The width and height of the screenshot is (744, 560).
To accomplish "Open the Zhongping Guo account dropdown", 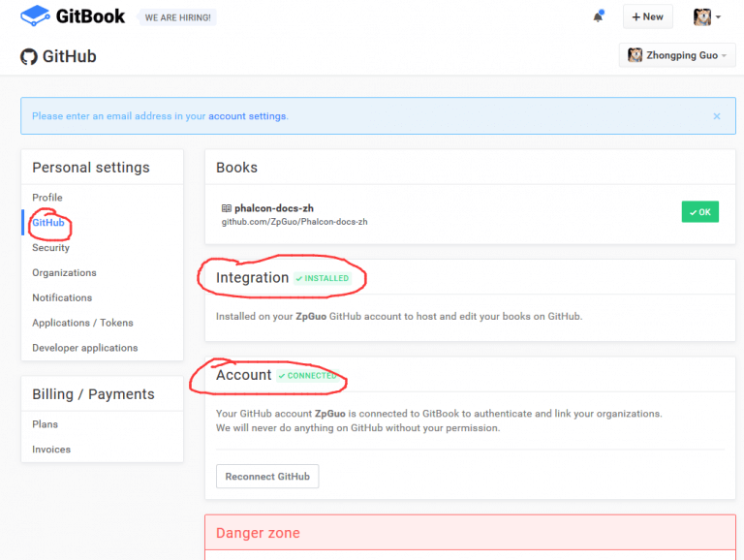I will pos(675,55).
